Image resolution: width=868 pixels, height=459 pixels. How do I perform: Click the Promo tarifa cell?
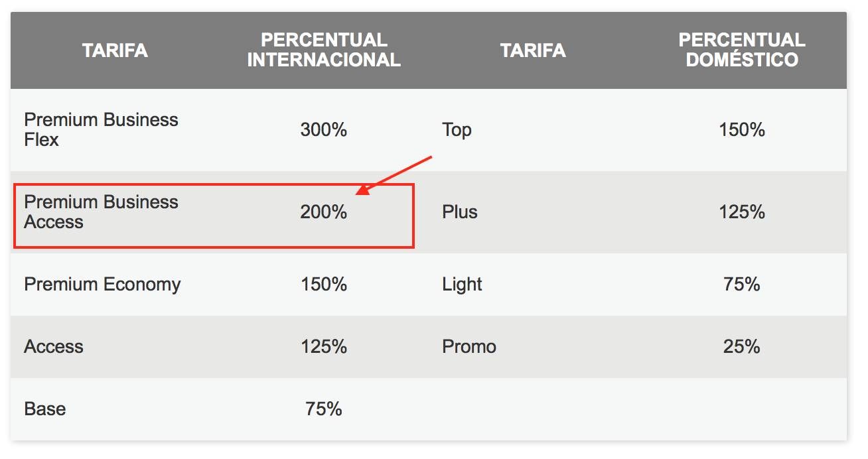pos(469,347)
